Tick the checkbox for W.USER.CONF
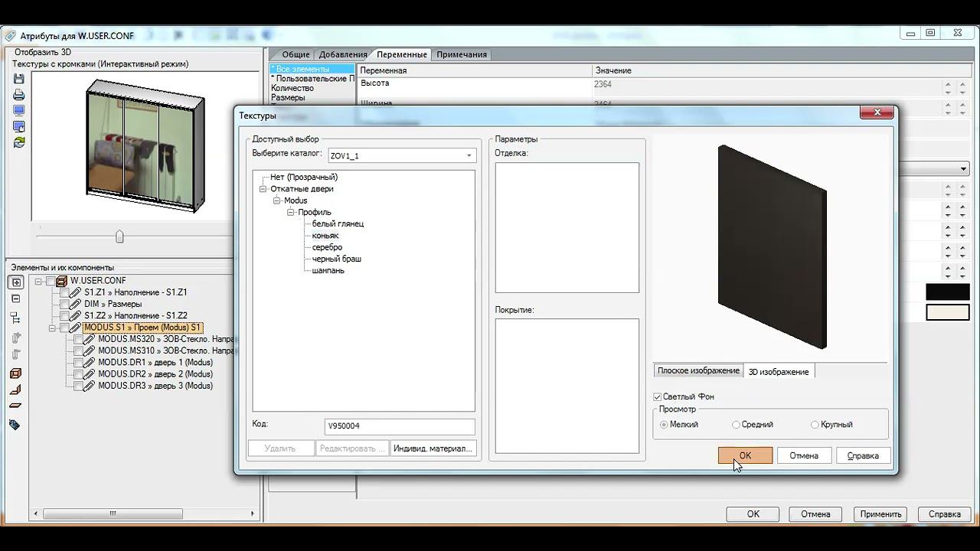Viewport: 980px width, 551px height. (51, 281)
